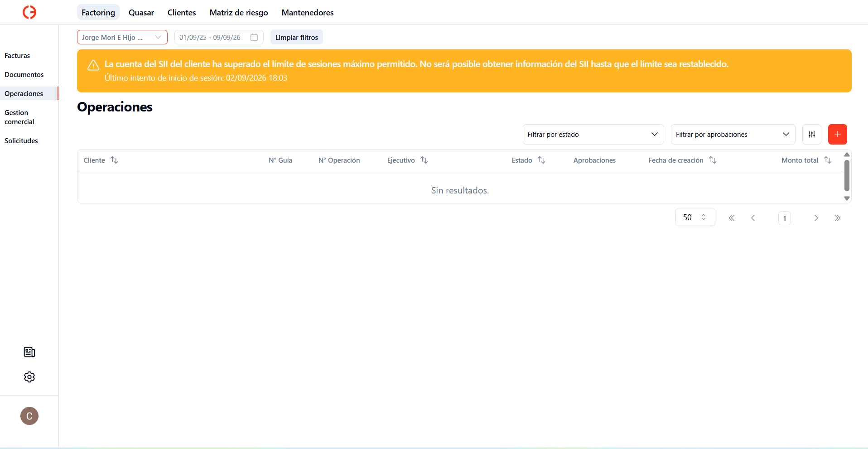868x449 pixels.
Task: Open Solicitudes in sidebar
Action: point(21,141)
